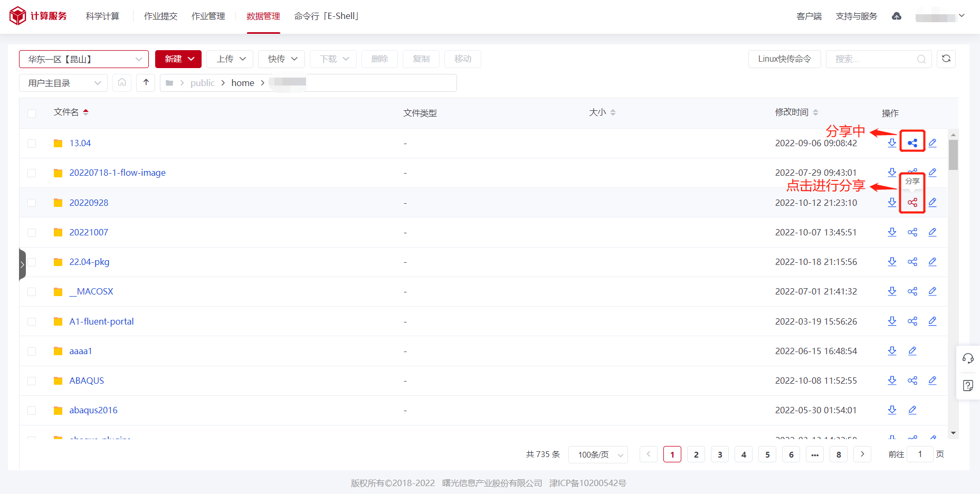Expand the 快传 dropdown
Screen dimensions: 980x494
click(282, 59)
